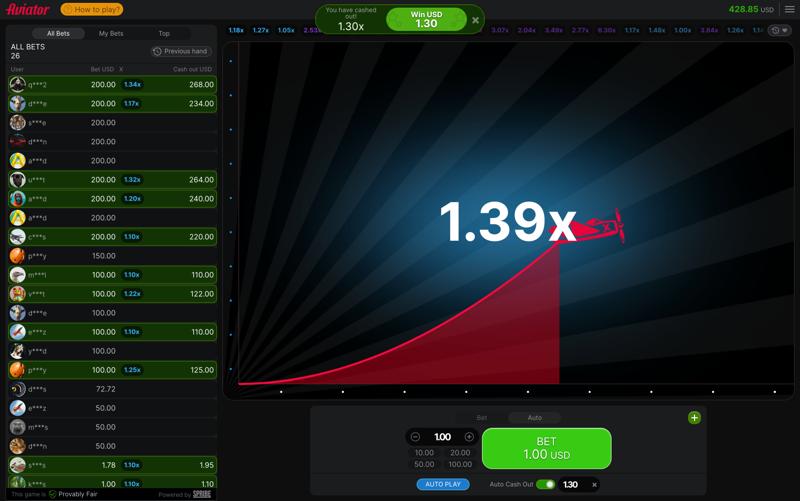Click the 1.39x current multiplier
Viewport: 800px width, 501px height.
508,221
